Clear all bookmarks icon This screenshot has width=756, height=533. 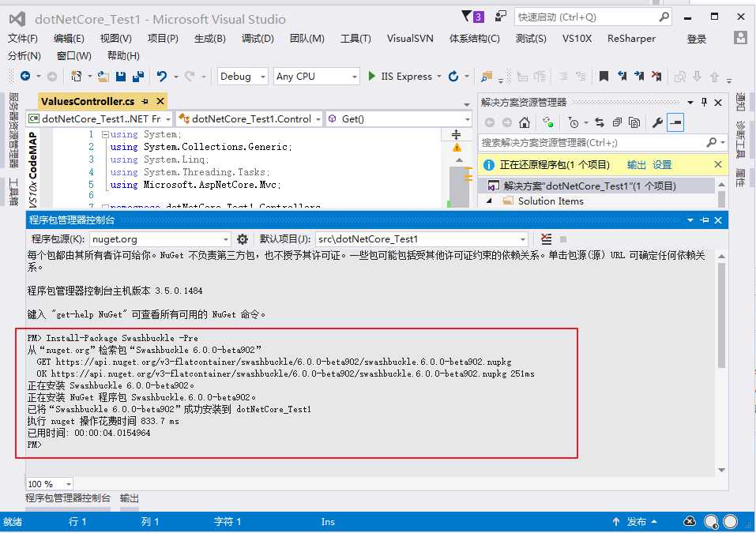[x=656, y=76]
